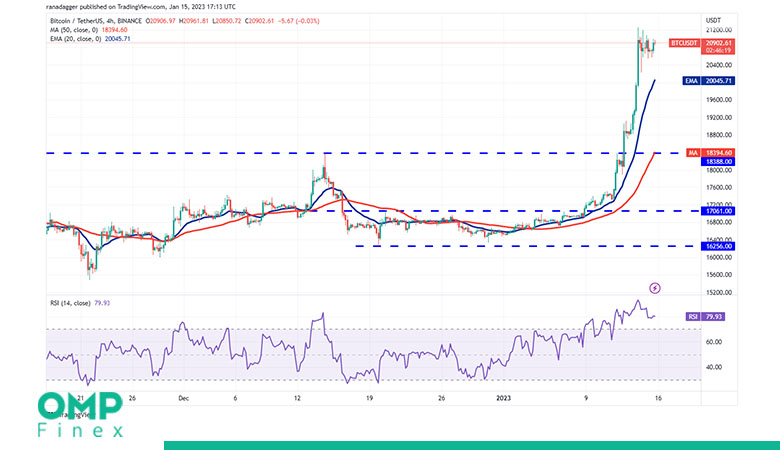
Task: Click the 18000.00 price axis label
Action: [x=718, y=170]
